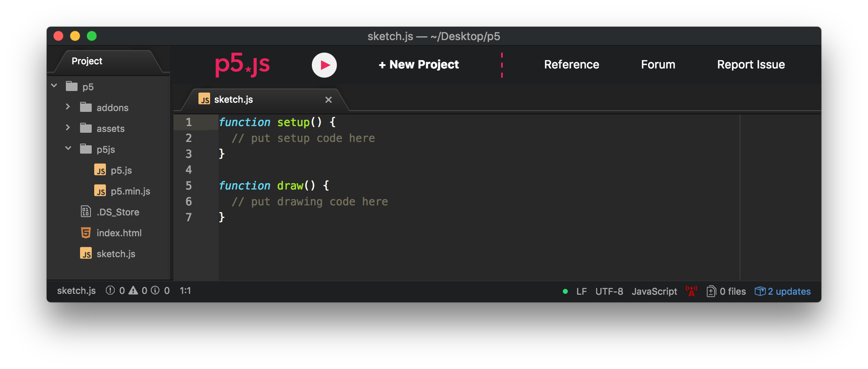
Task: Collapse the p5 root folder chevron
Action: tap(54, 86)
